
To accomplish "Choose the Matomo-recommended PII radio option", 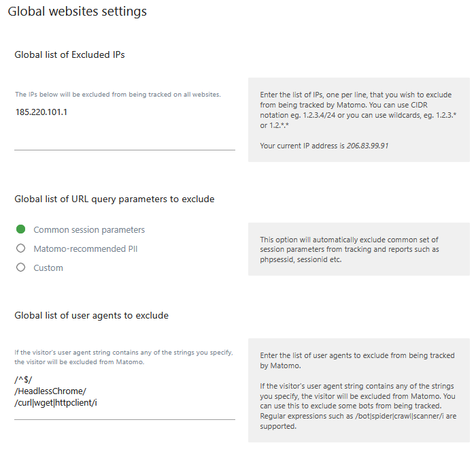I will point(20,248).
